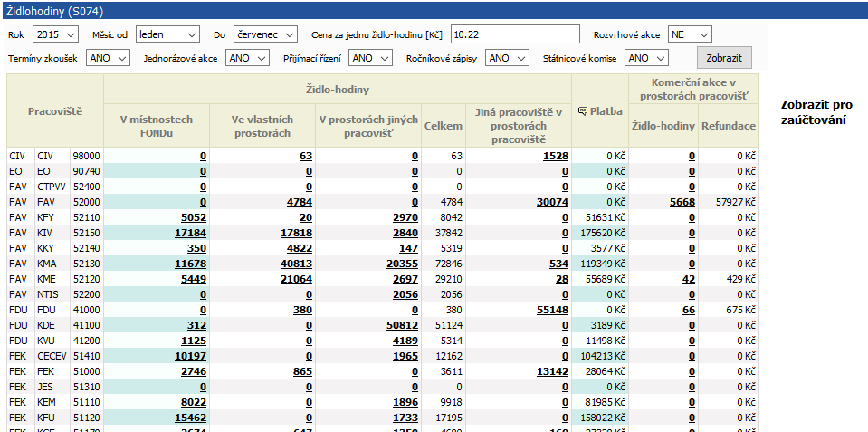Viewport: 868px width, 432px height.
Task: Open the Přijímací řízení dropdown
Action: 370,58
